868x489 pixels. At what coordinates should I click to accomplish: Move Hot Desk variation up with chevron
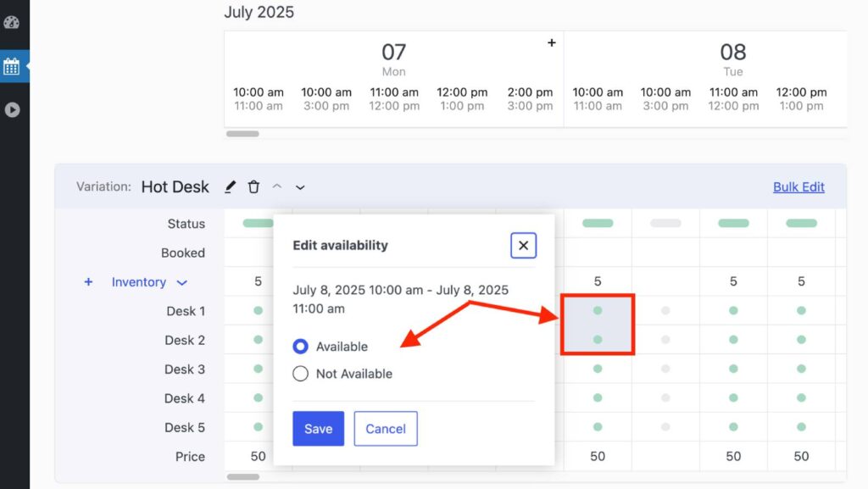pos(276,187)
